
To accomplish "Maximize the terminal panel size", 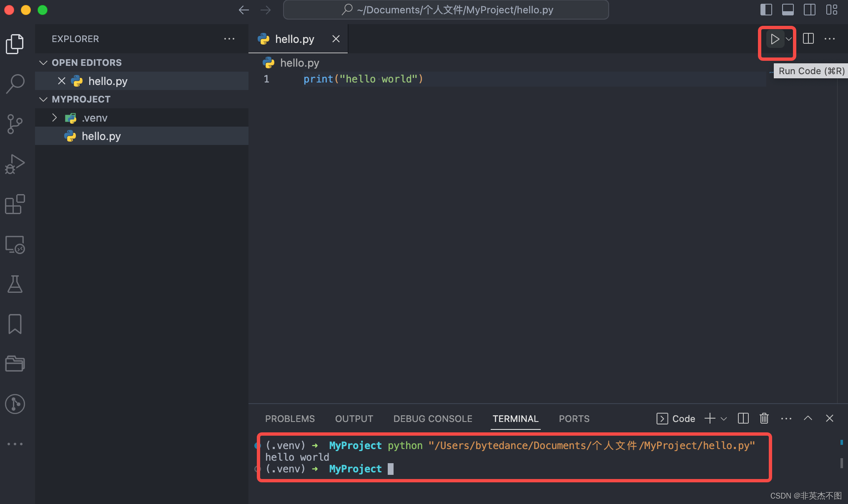I will 808,418.
